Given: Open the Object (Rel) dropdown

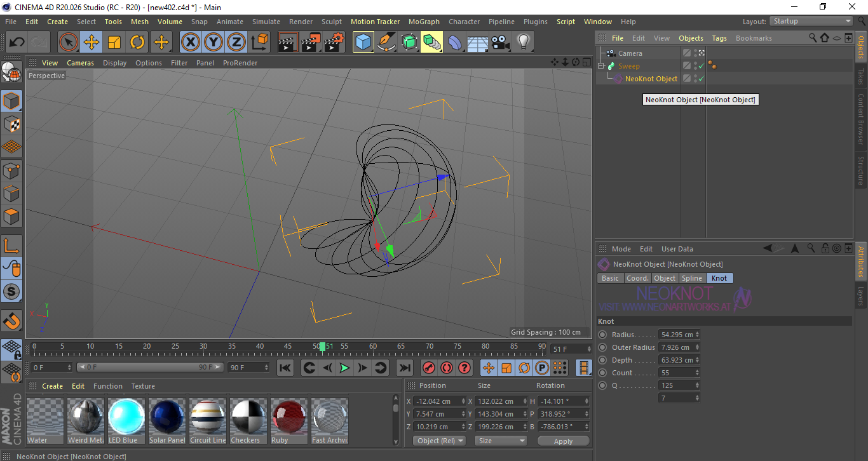Looking at the screenshot, I should click(x=439, y=441).
